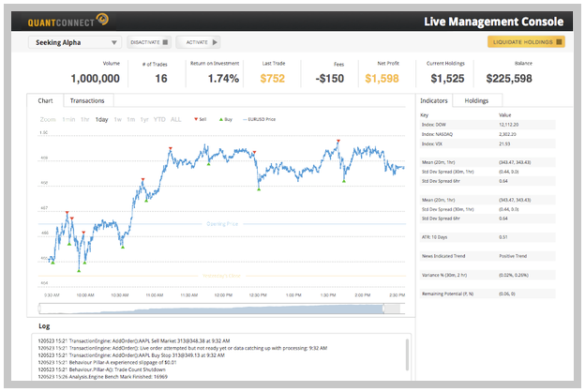Click the chart navigator range slider
The height and width of the screenshot is (392, 585).
click(220, 309)
